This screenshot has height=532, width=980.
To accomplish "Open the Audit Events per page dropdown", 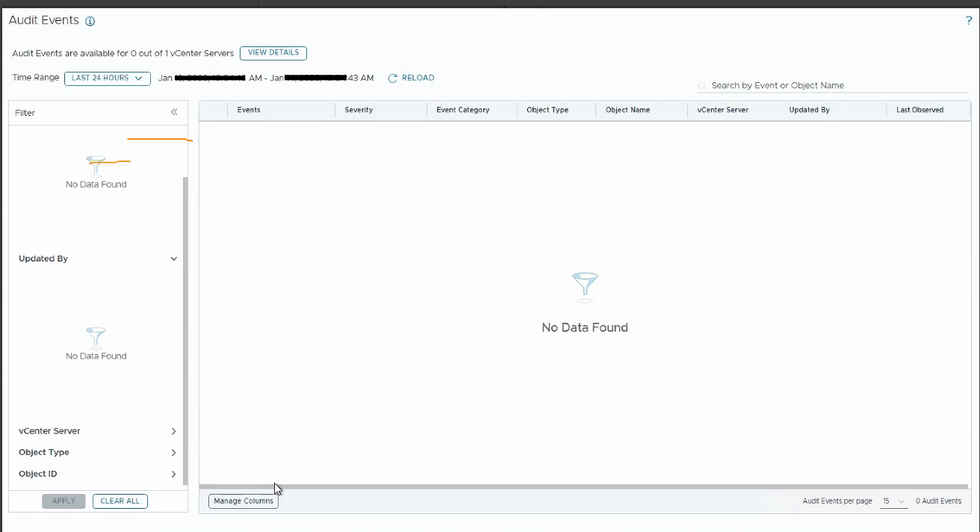I will pyautogui.click(x=893, y=501).
